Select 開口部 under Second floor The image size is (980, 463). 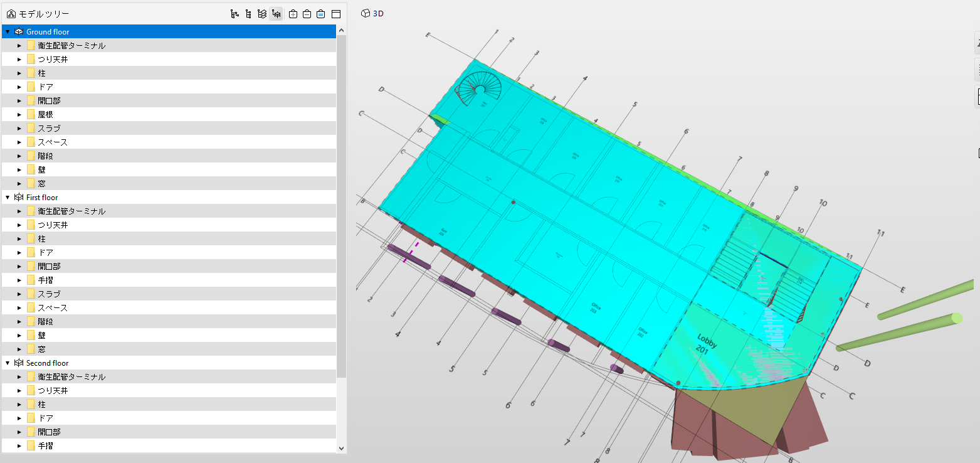[169, 432]
